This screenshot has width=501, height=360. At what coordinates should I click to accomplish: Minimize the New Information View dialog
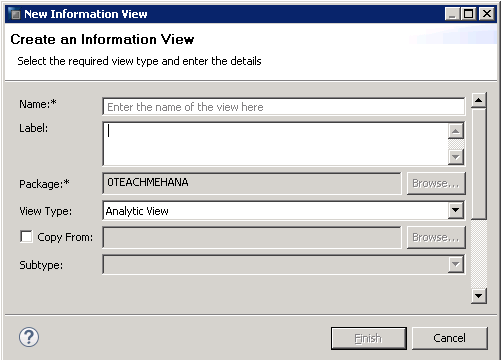(x=452, y=14)
